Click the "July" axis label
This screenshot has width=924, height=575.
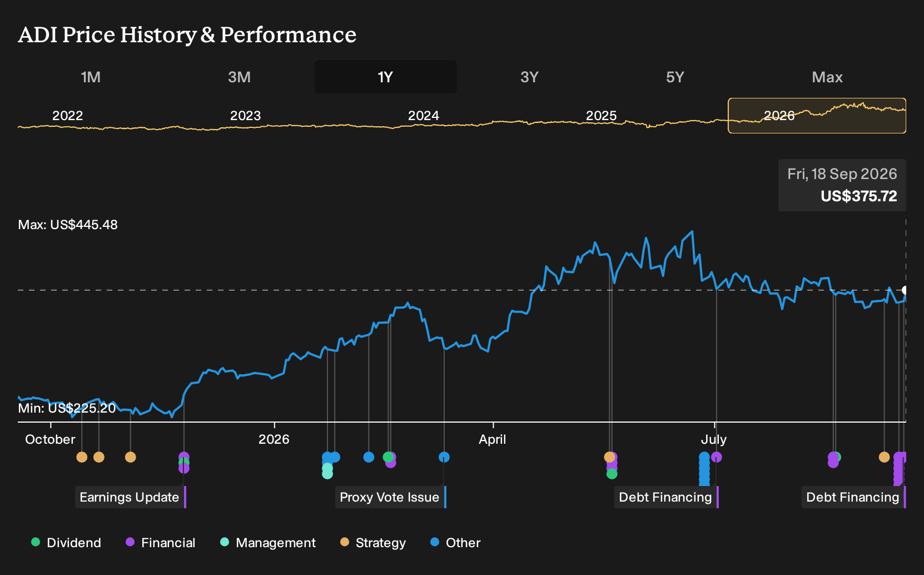point(714,439)
